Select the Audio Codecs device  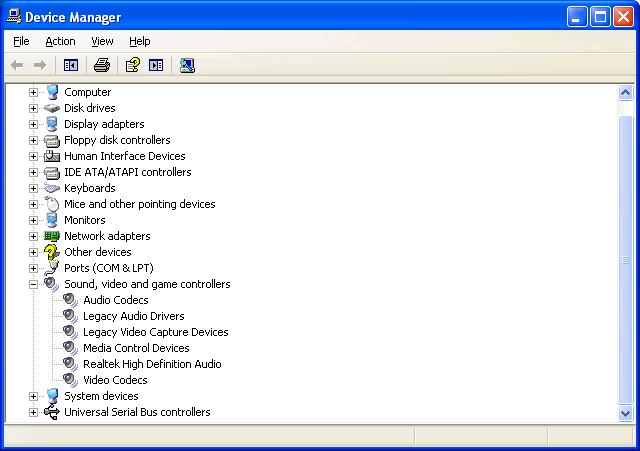[x=116, y=300]
